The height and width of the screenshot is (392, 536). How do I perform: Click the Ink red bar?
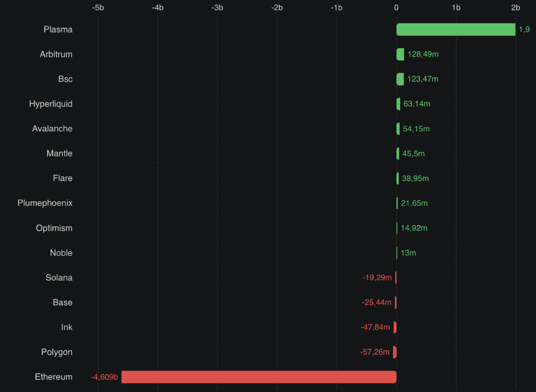[x=395, y=327]
